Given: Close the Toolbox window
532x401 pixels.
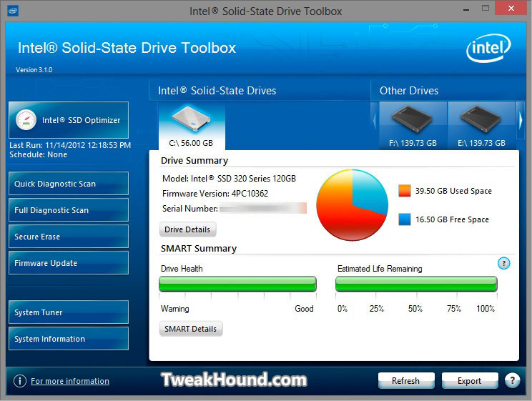Looking at the screenshot, I should (511, 8).
